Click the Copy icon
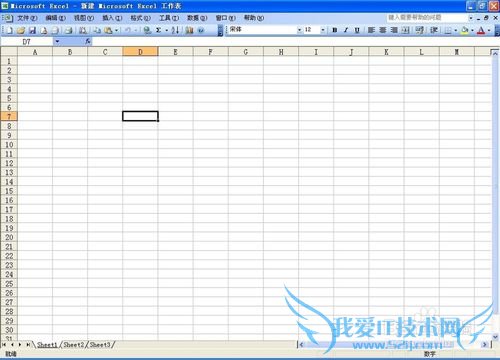500x360 pixels. pos(97,30)
